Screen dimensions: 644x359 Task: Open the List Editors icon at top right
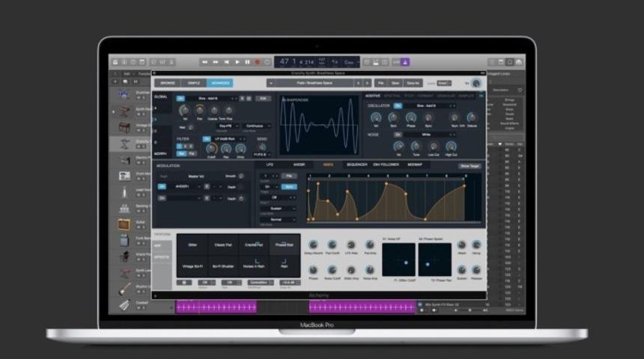tap(492, 62)
